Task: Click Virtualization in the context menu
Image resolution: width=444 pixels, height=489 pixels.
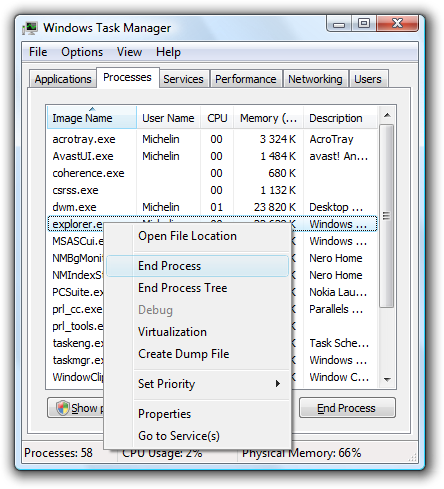Action: [197, 332]
